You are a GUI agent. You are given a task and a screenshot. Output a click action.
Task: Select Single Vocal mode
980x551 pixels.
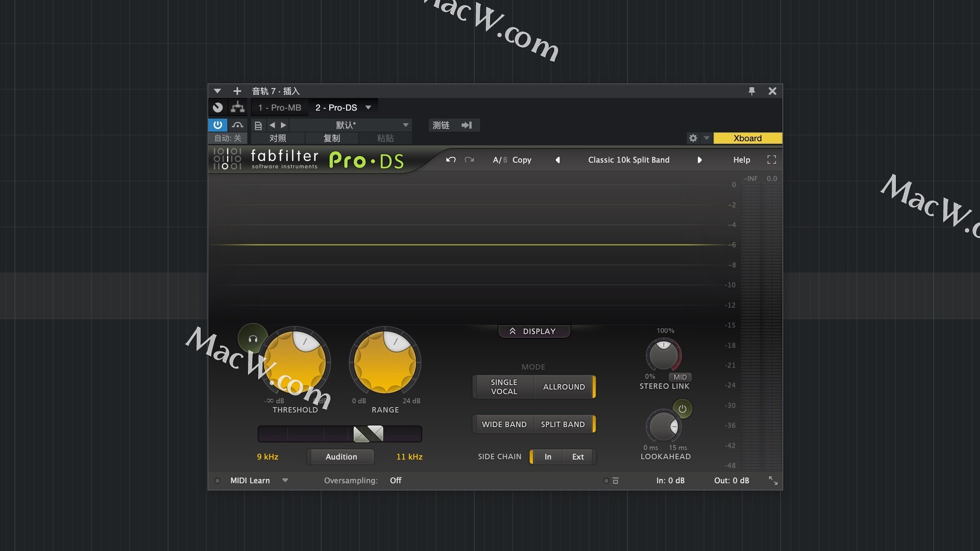click(x=504, y=387)
